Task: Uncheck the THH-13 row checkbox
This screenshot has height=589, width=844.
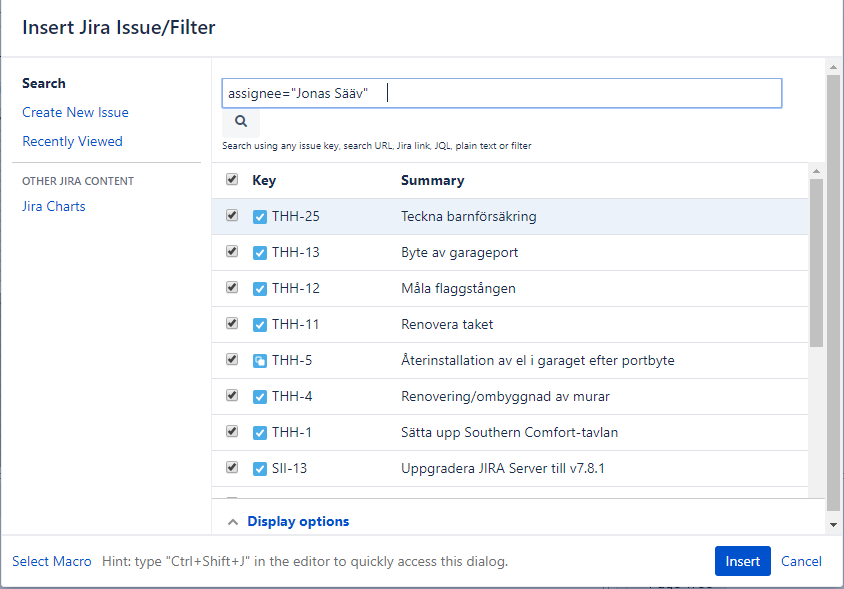Action: click(x=232, y=251)
